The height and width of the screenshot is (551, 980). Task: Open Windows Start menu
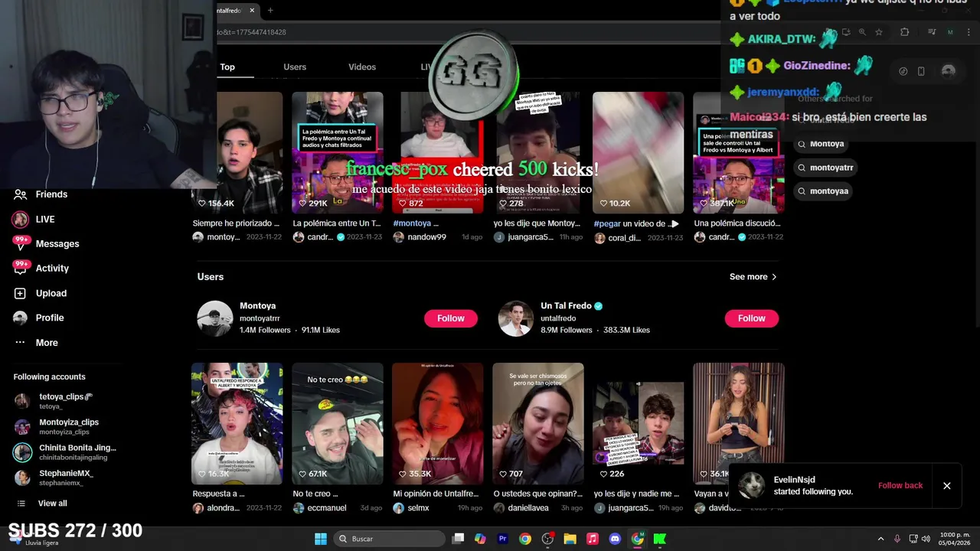coord(321,539)
